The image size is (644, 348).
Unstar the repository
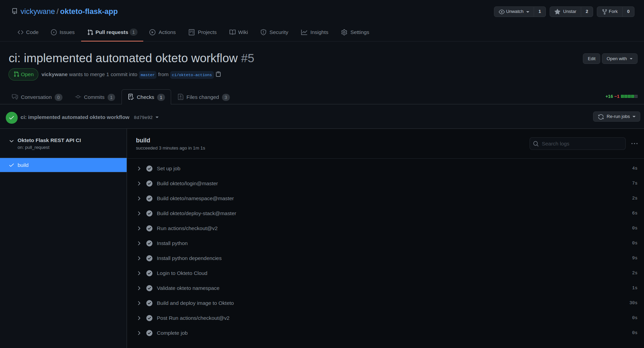pos(565,12)
